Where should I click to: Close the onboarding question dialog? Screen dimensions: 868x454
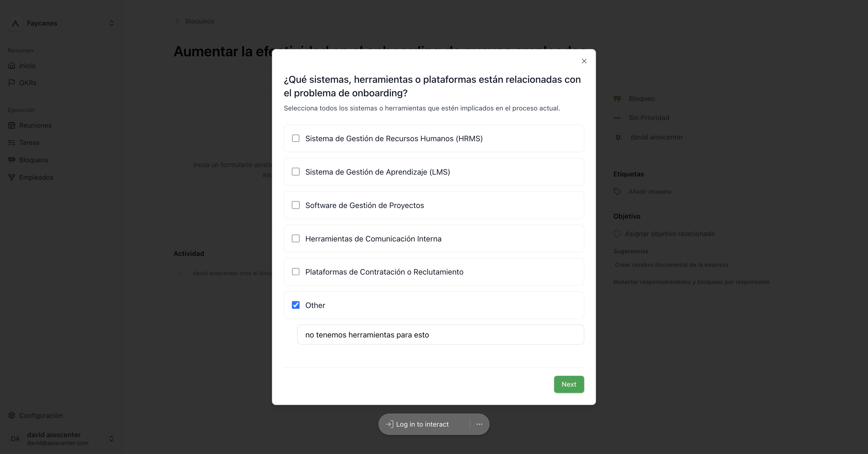coord(584,61)
